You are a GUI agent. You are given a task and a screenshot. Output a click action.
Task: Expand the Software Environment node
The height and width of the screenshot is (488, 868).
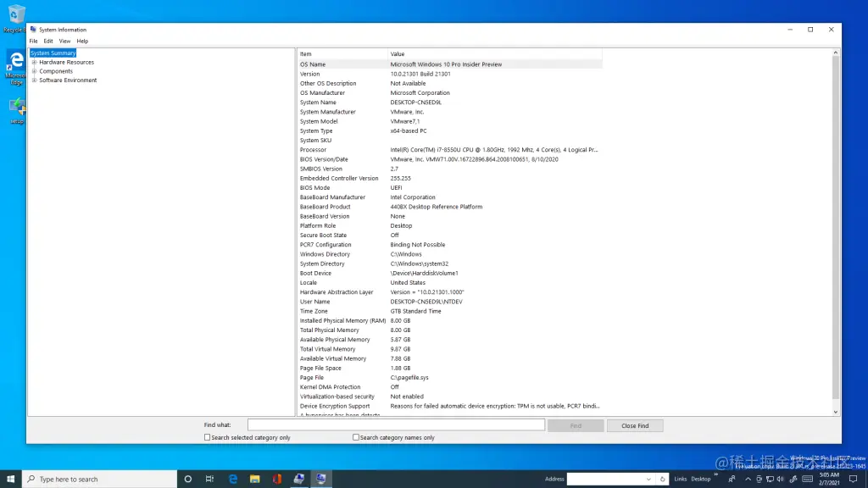point(34,80)
